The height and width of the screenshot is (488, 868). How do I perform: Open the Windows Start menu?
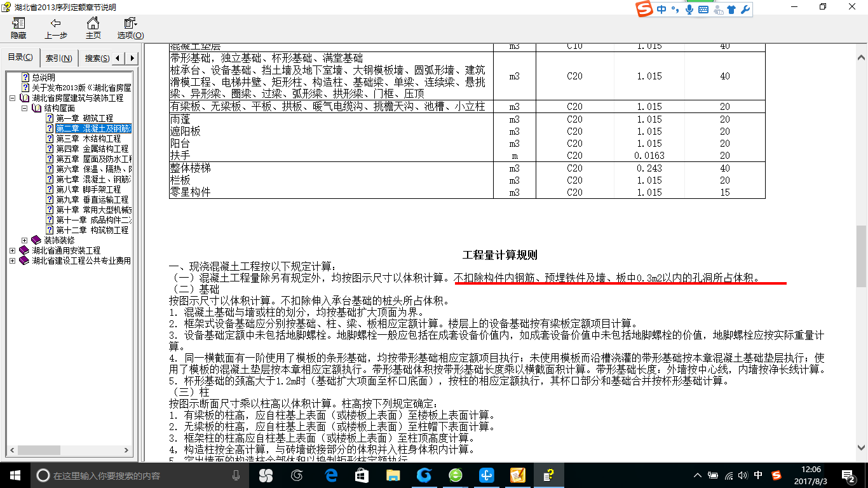pos(15,475)
